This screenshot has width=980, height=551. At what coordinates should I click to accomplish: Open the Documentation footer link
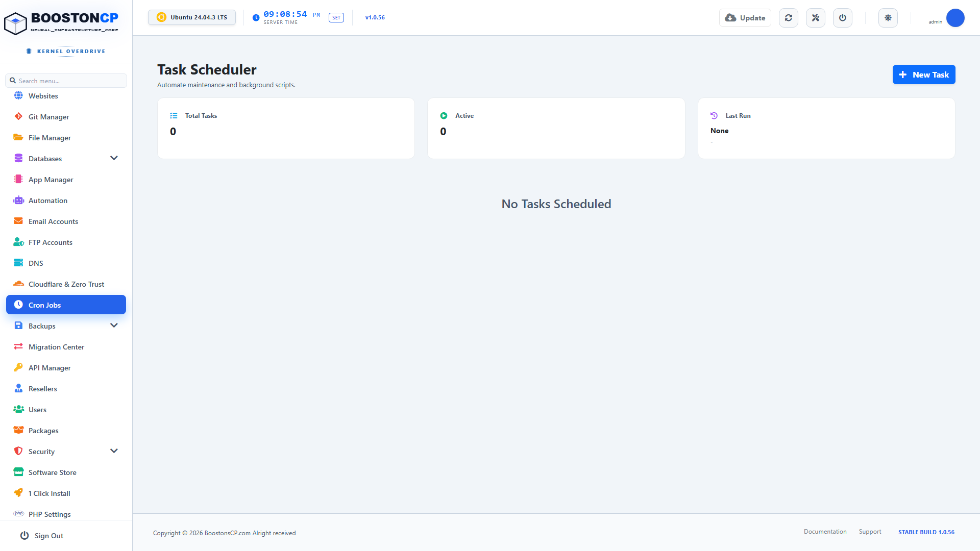825,532
